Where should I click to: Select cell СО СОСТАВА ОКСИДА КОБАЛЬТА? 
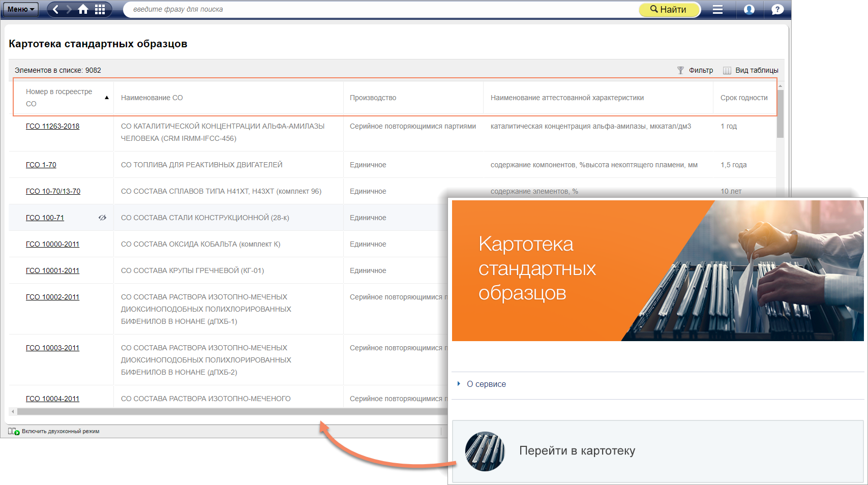click(x=200, y=244)
